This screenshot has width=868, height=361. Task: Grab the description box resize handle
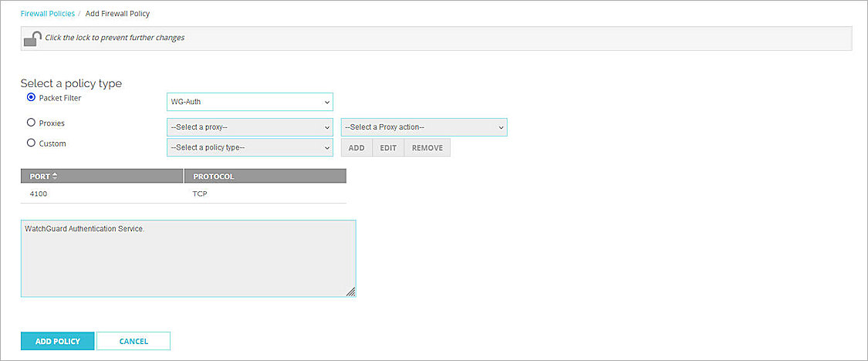(350, 292)
